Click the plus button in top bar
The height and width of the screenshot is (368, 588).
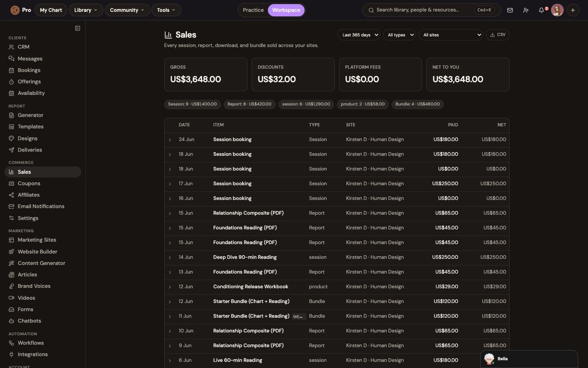(573, 10)
